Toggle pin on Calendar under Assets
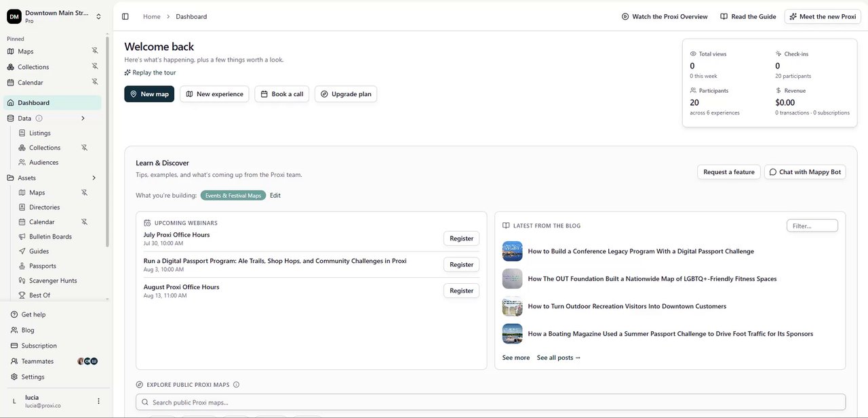The image size is (868, 418). (x=85, y=222)
